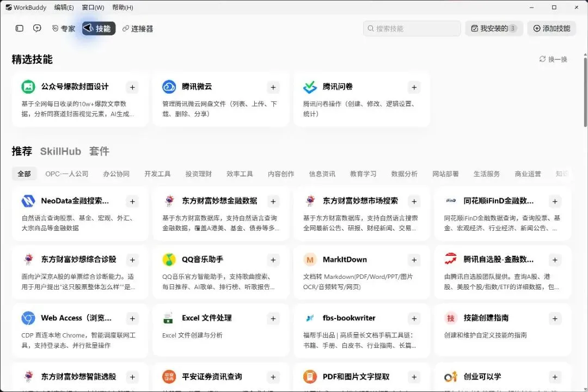588x392 pixels.
Task: Add fbs-bookwriter skill with plus
Action: [414, 318]
